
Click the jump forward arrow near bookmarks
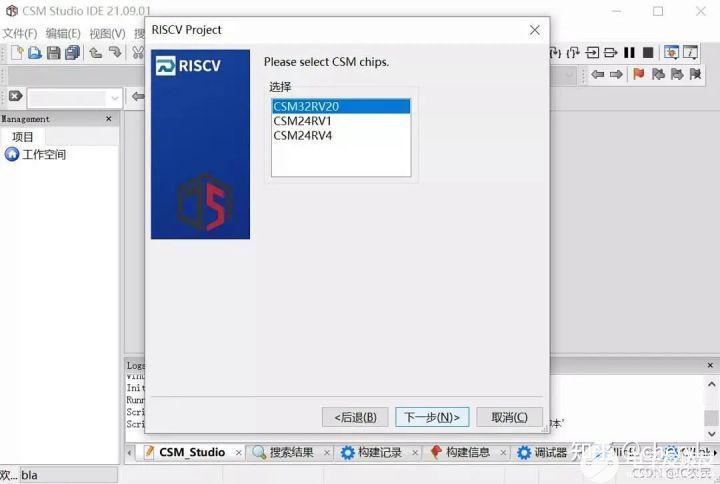click(616, 74)
